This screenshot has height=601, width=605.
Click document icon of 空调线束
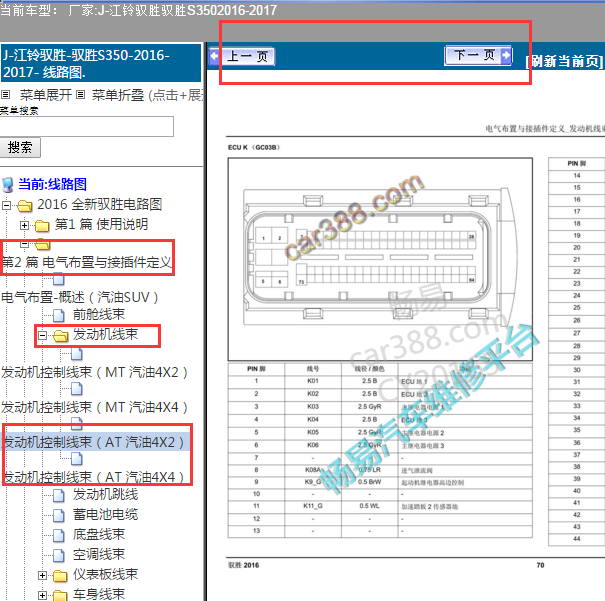point(59,555)
